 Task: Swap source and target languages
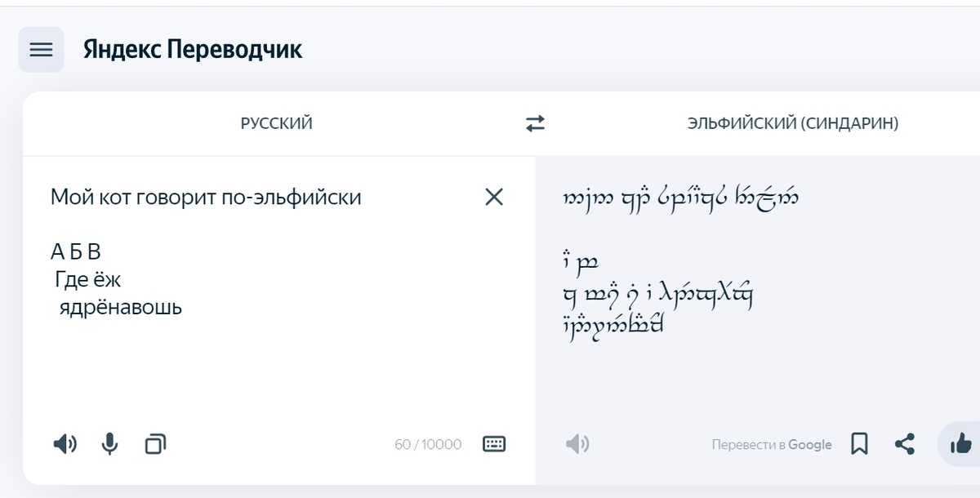(x=535, y=123)
